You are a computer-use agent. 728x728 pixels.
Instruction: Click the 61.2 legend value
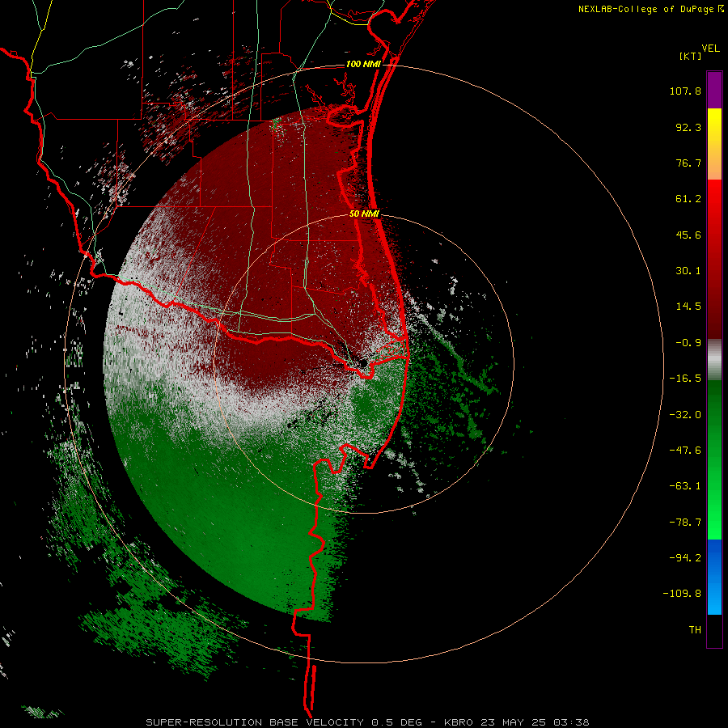(x=688, y=199)
